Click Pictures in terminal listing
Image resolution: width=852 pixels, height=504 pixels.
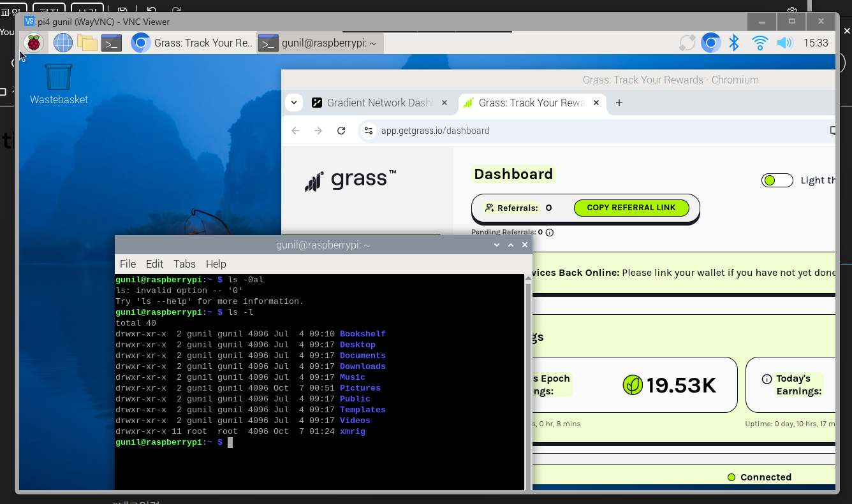tap(360, 388)
